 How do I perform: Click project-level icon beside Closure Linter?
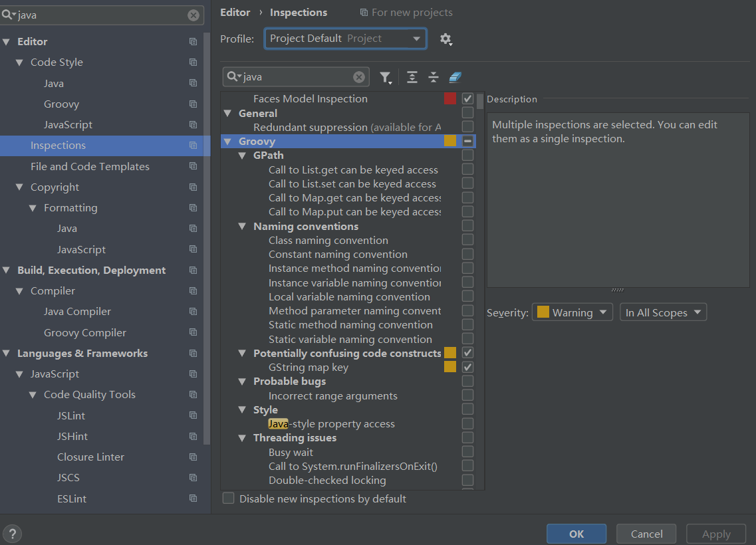[x=193, y=457]
